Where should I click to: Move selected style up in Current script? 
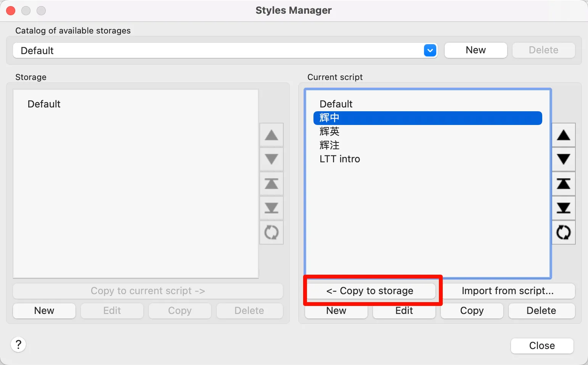pos(563,135)
